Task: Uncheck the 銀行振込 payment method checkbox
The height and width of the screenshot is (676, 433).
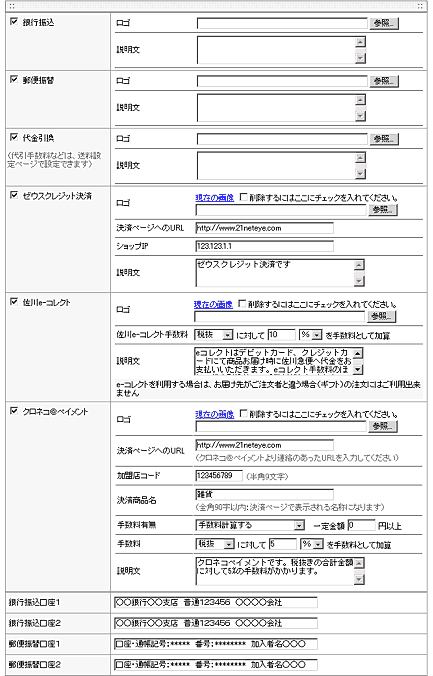Action: (14, 22)
